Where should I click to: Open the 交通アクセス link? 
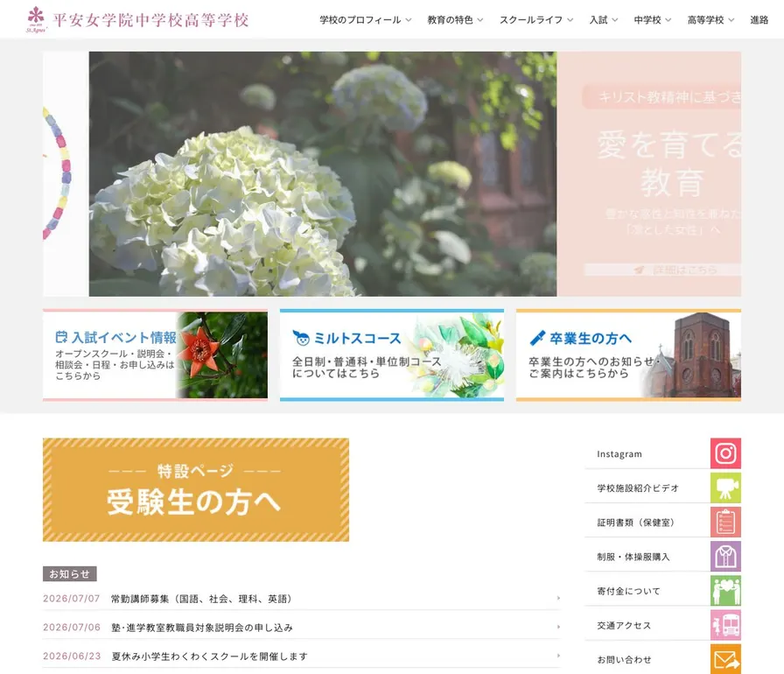pyautogui.click(x=624, y=626)
